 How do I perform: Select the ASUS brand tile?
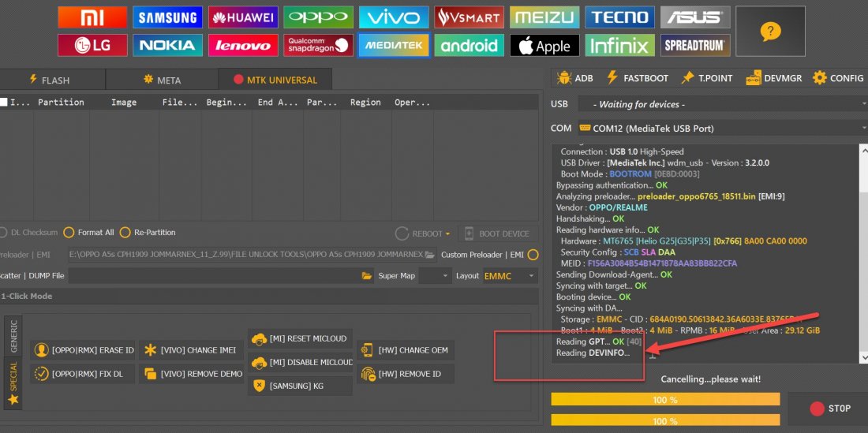pyautogui.click(x=694, y=17)
